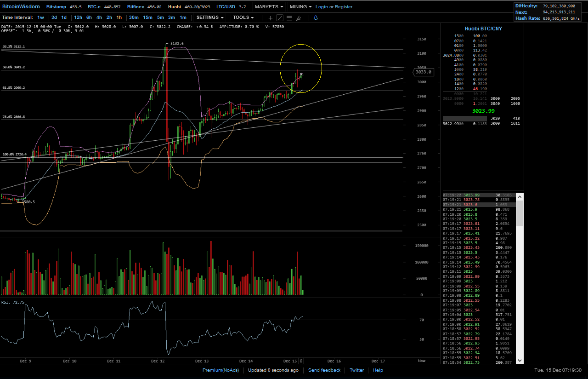This screenshot has height=379, width=588.
Task: Set time interval to 1w
Action: 41,17
